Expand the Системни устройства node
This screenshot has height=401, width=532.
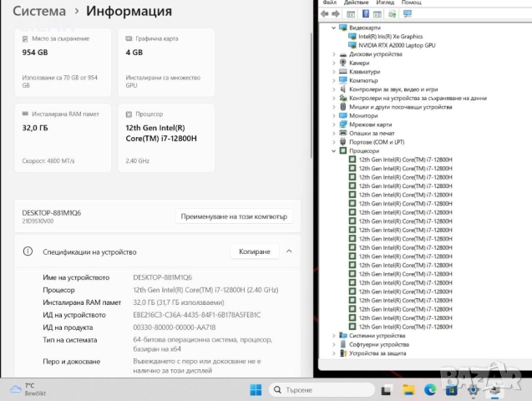[333, 336]
